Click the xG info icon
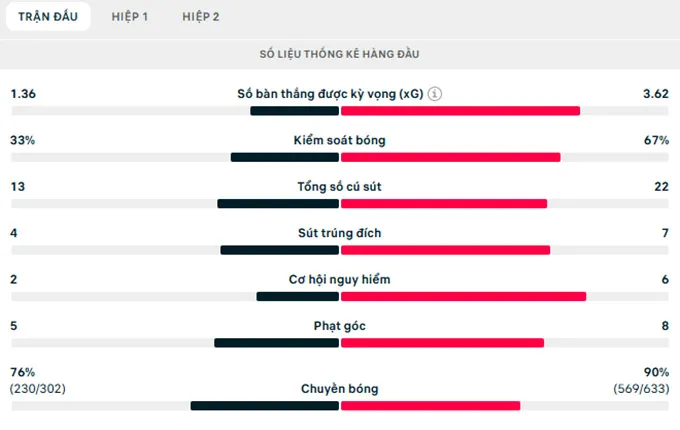Viewport: 680px width, 430px height. (x=435, y=94)
